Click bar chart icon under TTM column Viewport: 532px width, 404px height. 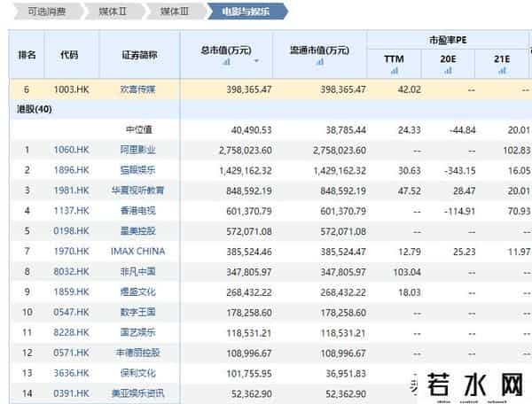click(x=394, y=70)
